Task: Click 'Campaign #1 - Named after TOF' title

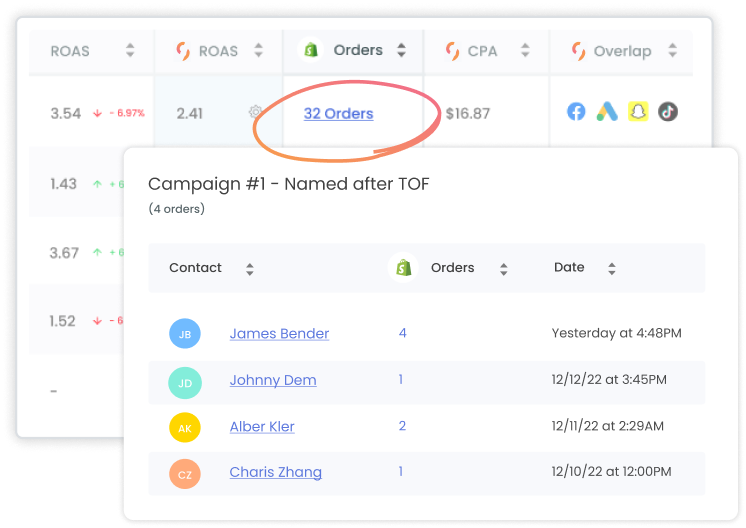Action: (x=289, y=184)
